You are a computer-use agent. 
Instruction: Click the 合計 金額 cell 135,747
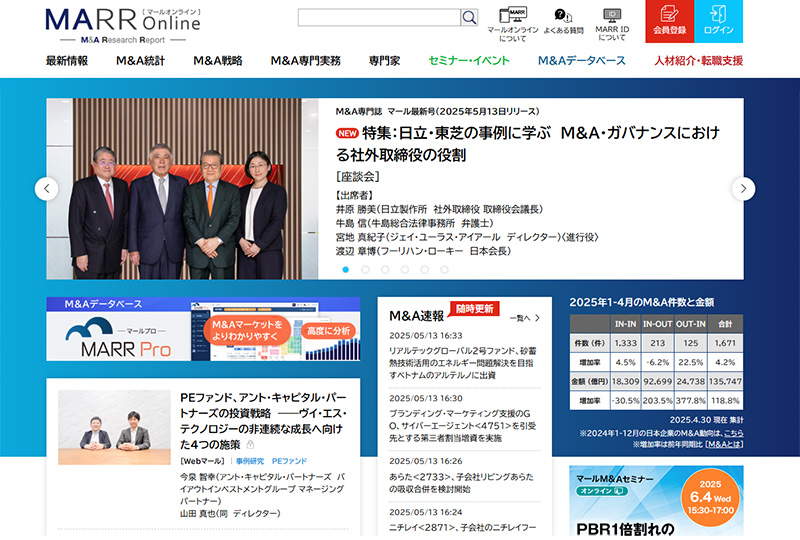pyautogui.click(x=725, y=381)
